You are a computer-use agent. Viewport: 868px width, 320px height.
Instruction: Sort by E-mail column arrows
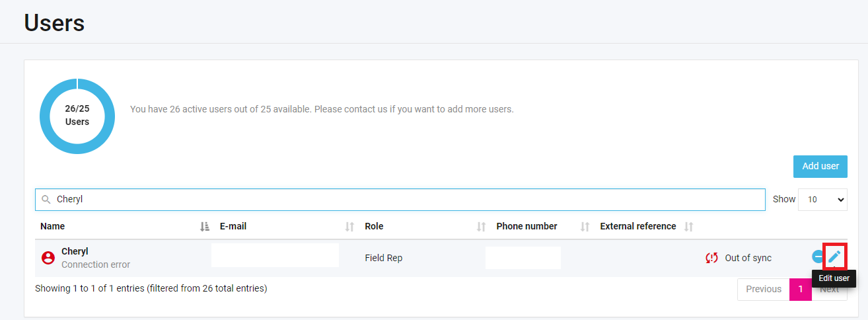point(349,226)
